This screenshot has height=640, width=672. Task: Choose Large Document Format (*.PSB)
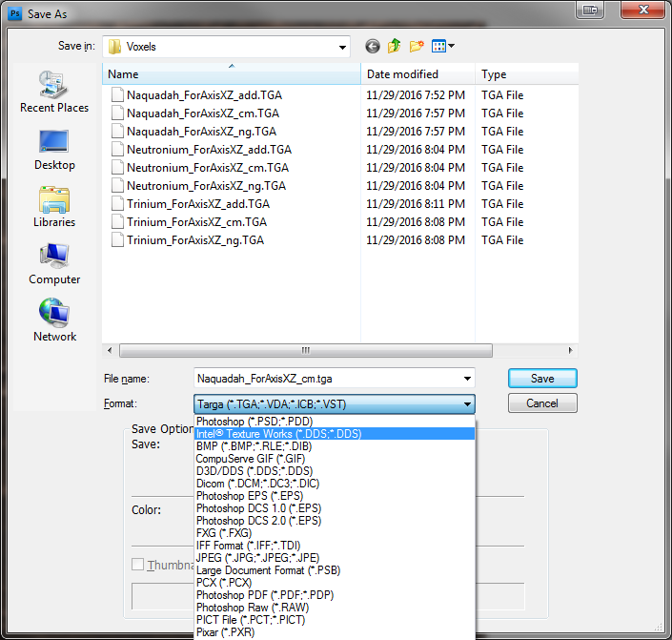[x=335, y=570]
